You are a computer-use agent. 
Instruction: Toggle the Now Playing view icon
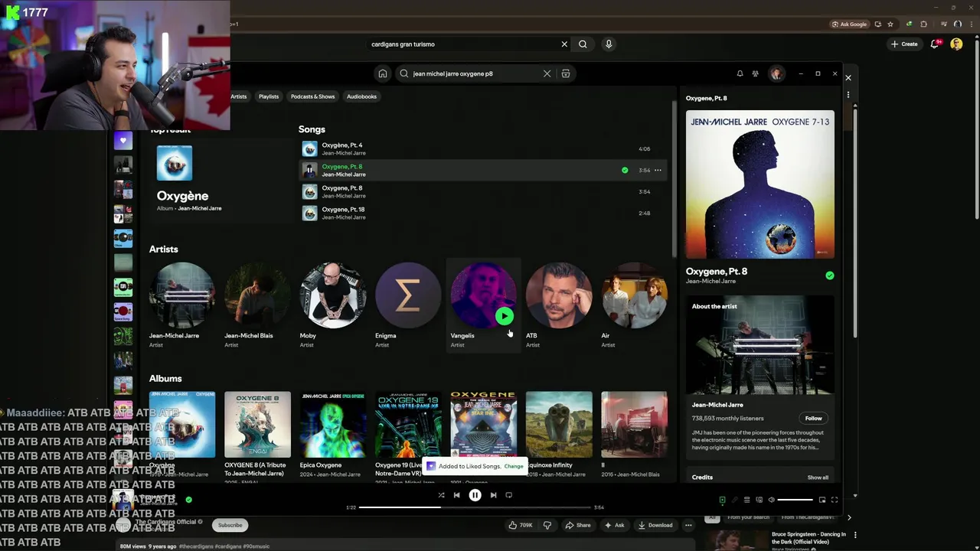[722, 500]
